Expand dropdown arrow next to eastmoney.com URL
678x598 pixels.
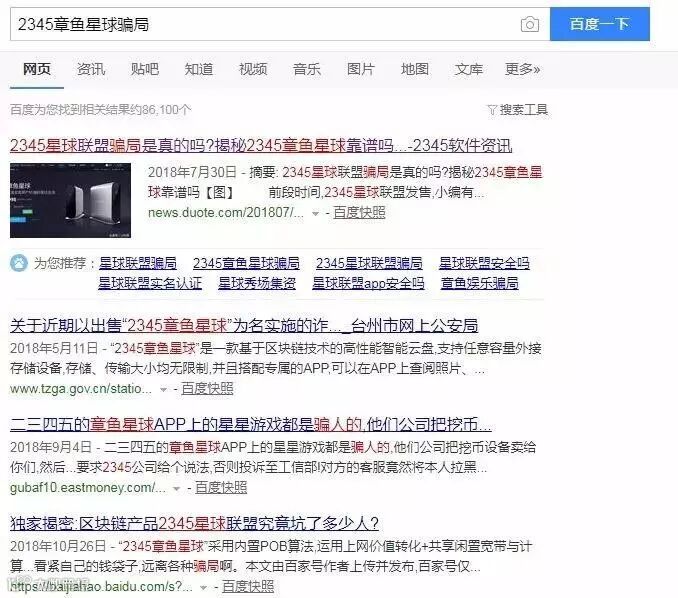[x=176, y=489]
